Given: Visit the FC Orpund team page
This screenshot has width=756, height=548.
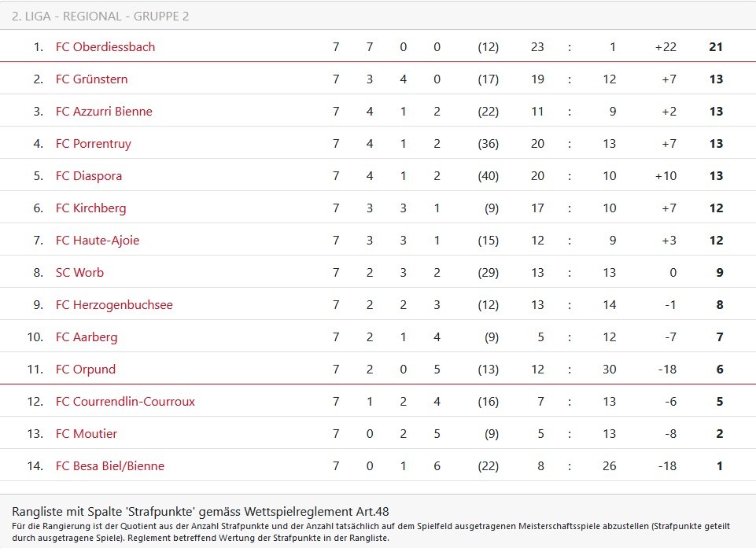Looking at the screenshot, I should [86, 370].
